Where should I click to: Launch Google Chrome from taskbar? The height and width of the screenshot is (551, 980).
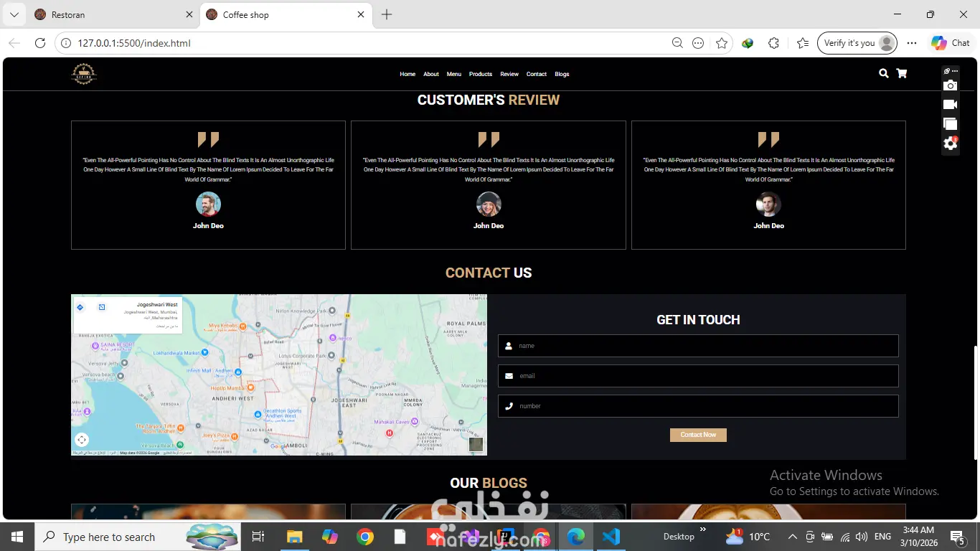click(x=365, y=537)
